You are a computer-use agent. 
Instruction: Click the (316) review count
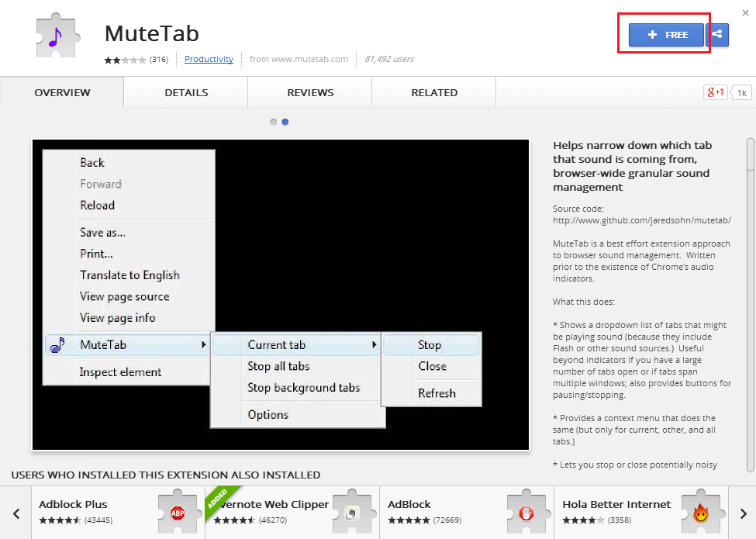point(159,59)
